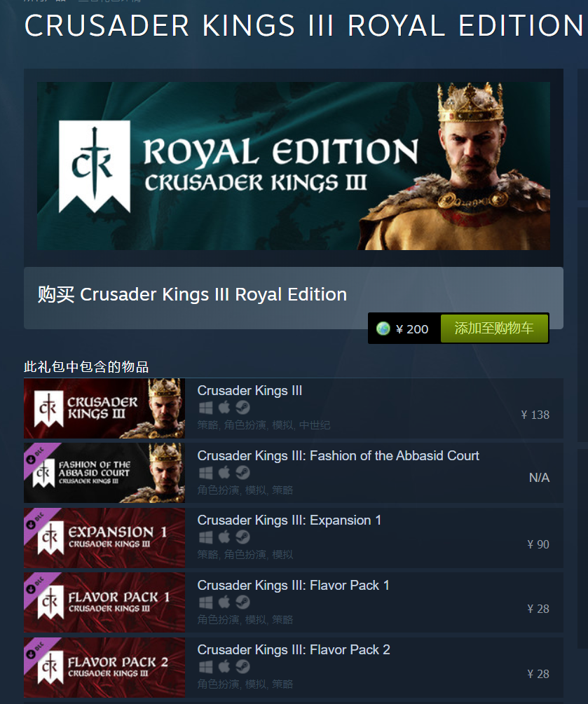Click the Apple icon under Crusader Kings III

tap(224, 408)
